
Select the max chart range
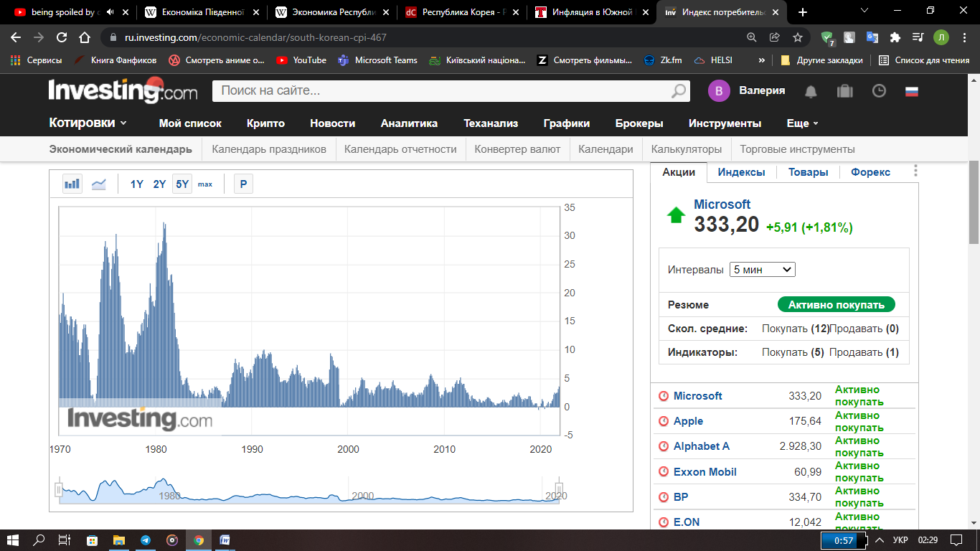tap(205, 184)
